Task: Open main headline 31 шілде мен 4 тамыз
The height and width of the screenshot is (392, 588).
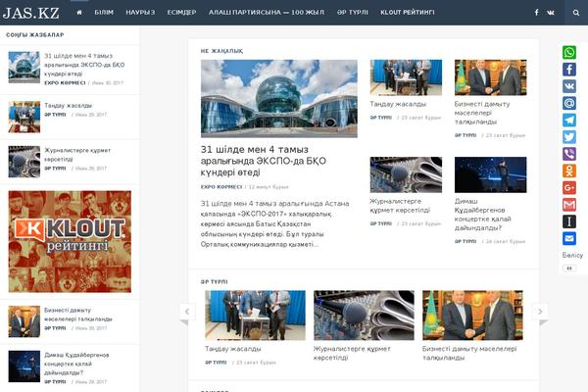Action: 264,161
